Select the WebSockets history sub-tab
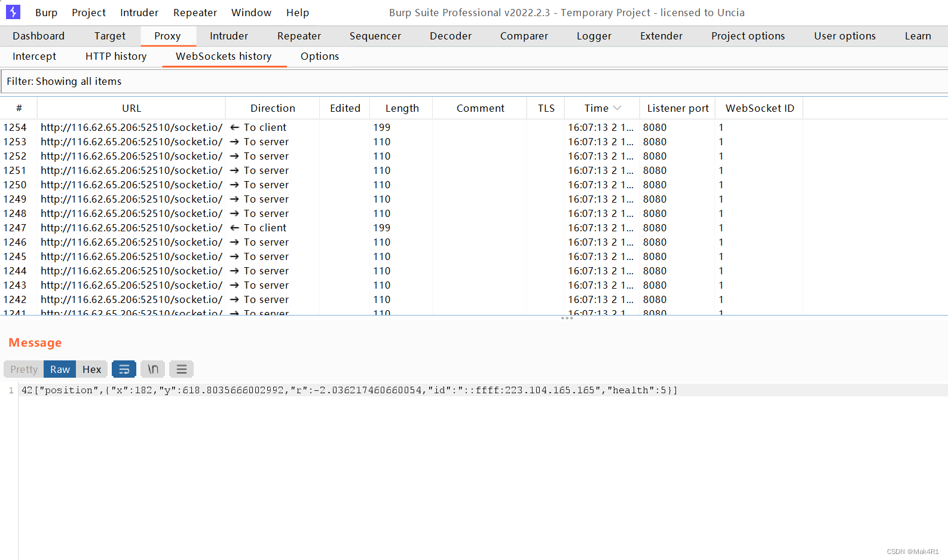Image resolution: width=948 pixels, height=560 pixels. click(x=224, y=56)
